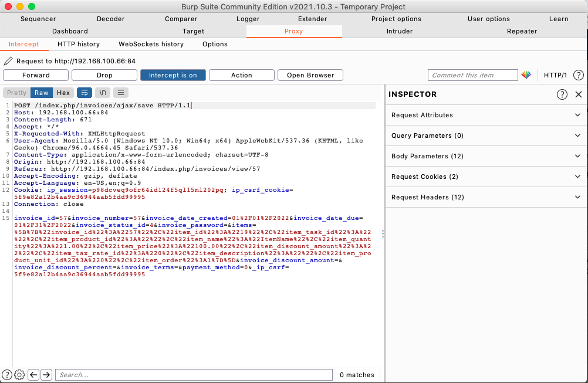Viewport: 588px width, 383px height.
Task: Turn off the Intercept is on toggle
Action: [x=173, y=75]
